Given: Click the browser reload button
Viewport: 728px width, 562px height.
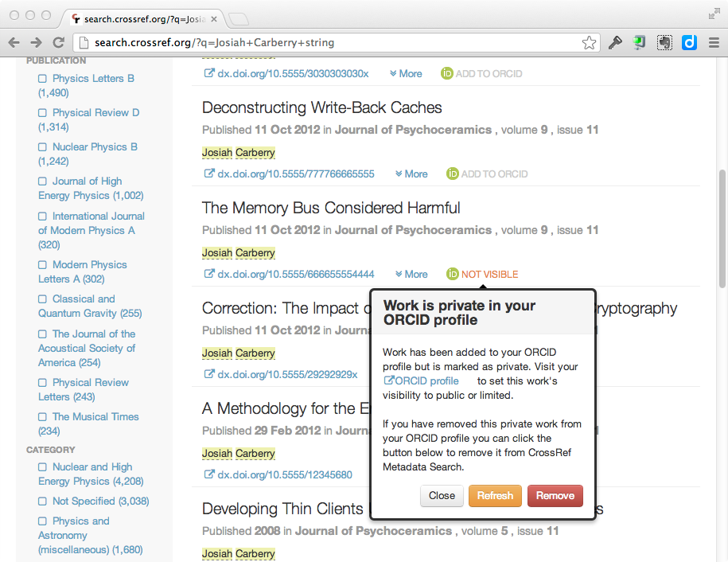Looking at the screenshot, I should pyautogui.click(x=58, y=43).
